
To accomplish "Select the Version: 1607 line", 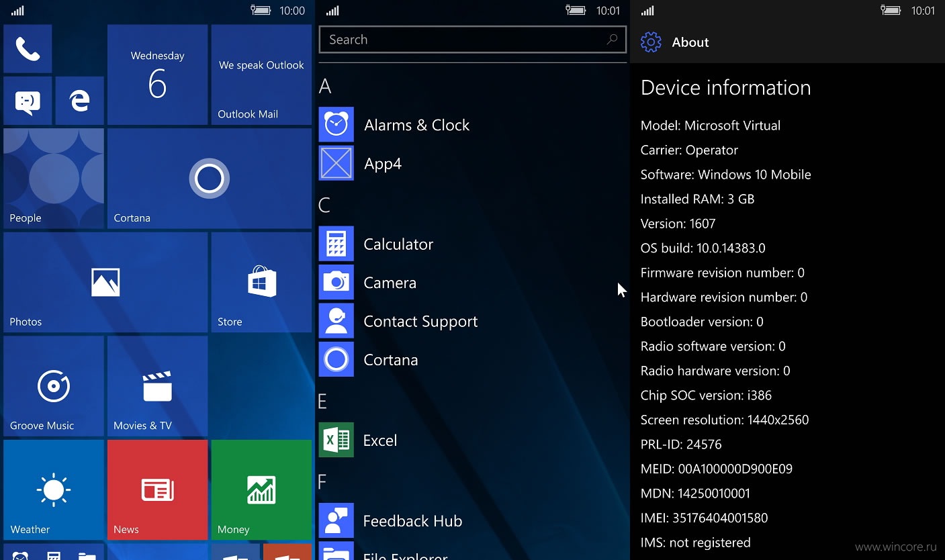I will [678, 224].
